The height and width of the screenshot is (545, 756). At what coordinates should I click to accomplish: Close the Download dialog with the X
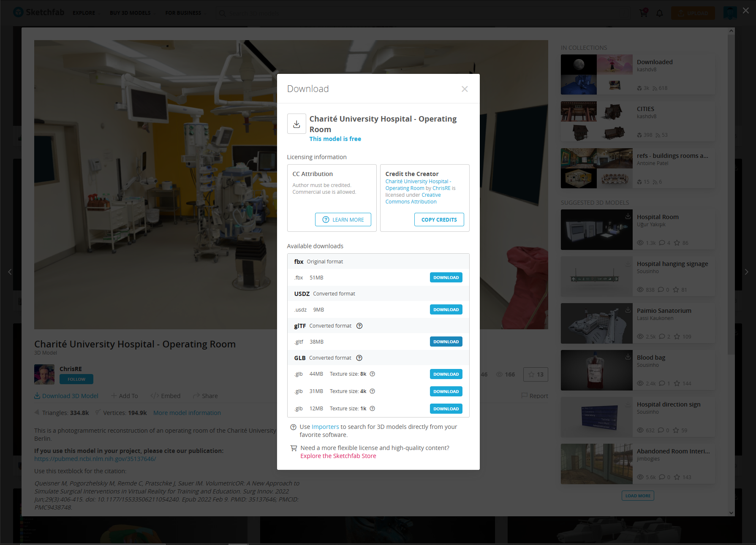click(x=465, y=89)
